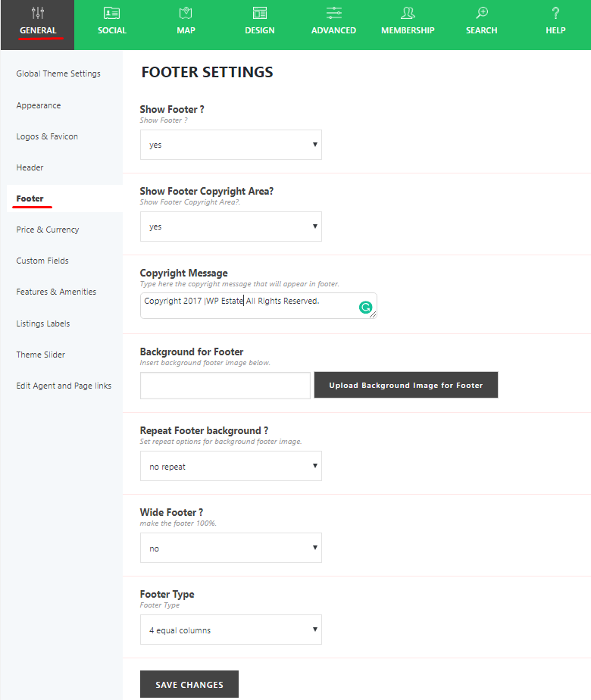591x700 pixels.
Task: Click the Search magnifier icon
Action: pos(482,13)
